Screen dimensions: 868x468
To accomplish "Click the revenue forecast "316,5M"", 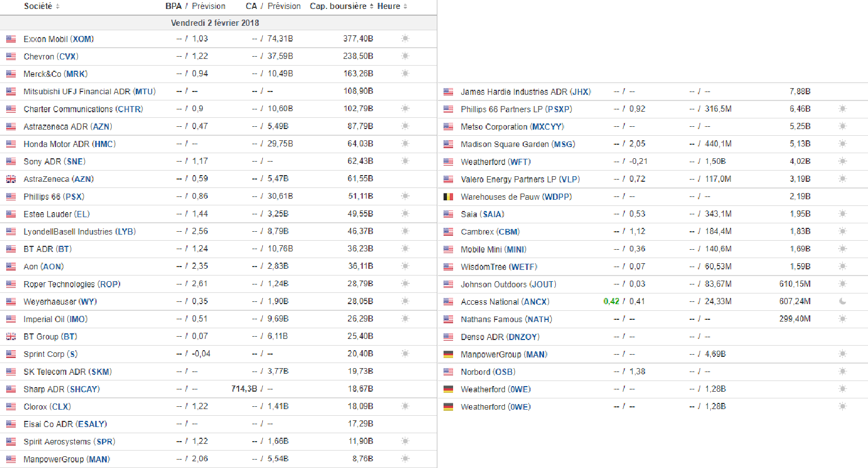I will point(718,109).
